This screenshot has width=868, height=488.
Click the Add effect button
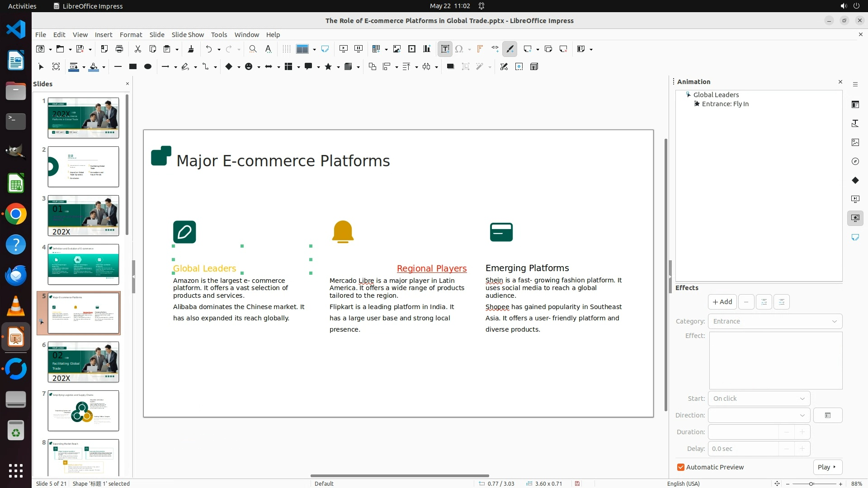[722, 302]
